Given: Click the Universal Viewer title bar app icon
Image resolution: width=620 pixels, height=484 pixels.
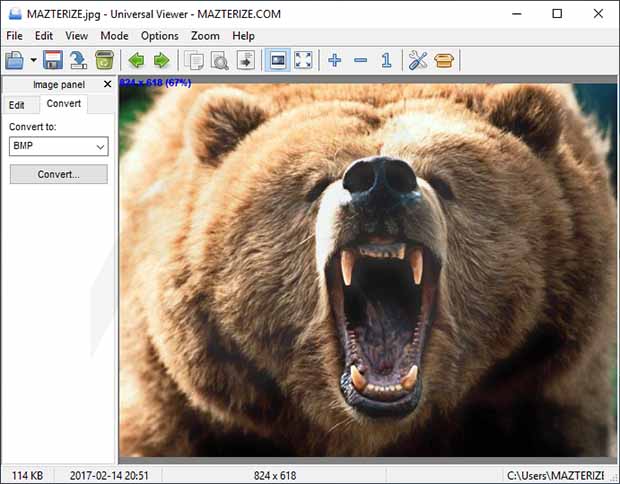Looking at the screenshot, I should coord(15,14).
